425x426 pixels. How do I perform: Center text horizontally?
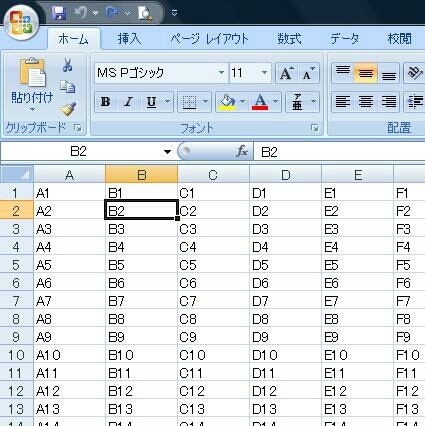pyautogui.click(x=365, y=102)
